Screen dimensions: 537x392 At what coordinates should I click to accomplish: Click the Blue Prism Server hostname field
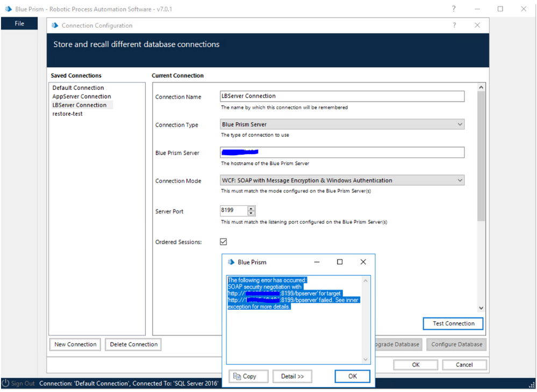342,152
